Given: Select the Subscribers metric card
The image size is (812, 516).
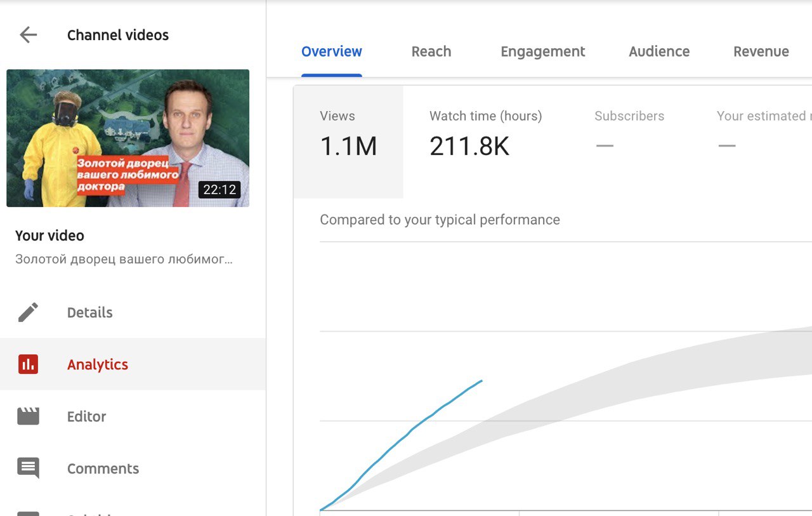Looking at the screenshot, I should 630,142.
